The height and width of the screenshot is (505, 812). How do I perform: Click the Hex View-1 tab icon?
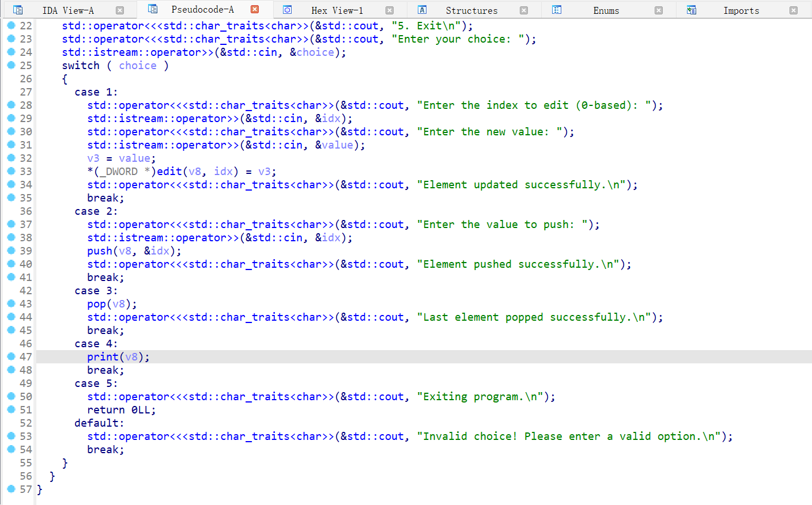coord(288,10)
